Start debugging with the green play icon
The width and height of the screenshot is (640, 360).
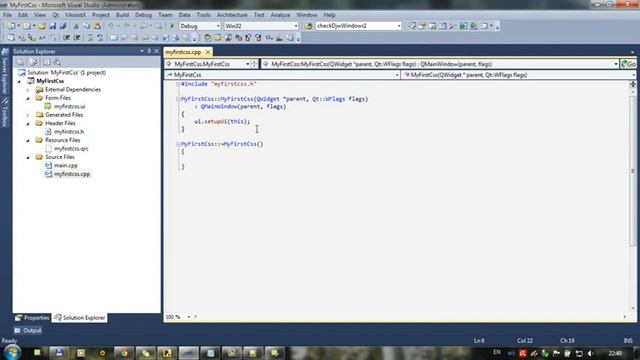click(x=172, y=26)
